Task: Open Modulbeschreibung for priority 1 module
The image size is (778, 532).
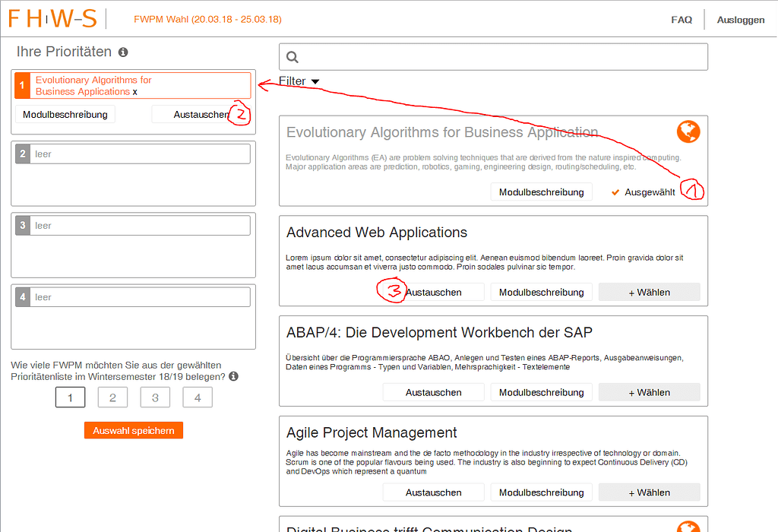Action: (x=65, y=114)
